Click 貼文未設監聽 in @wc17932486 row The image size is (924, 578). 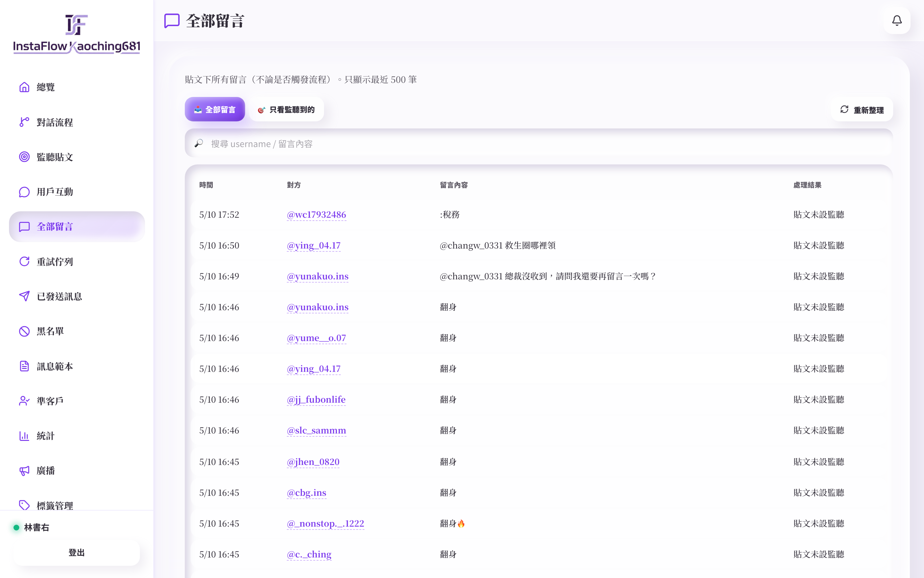(819, 215)
